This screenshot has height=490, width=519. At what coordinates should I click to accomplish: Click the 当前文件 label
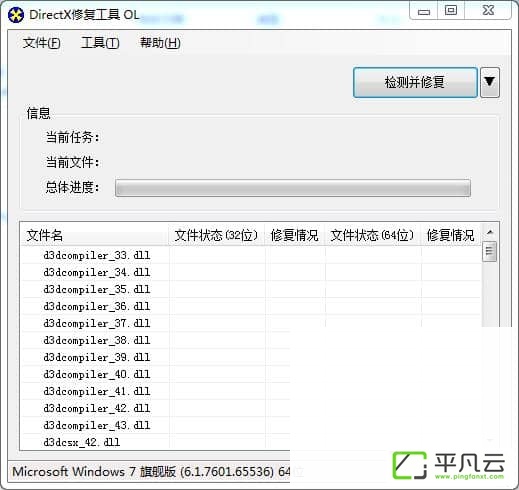(x=72, y=162)
